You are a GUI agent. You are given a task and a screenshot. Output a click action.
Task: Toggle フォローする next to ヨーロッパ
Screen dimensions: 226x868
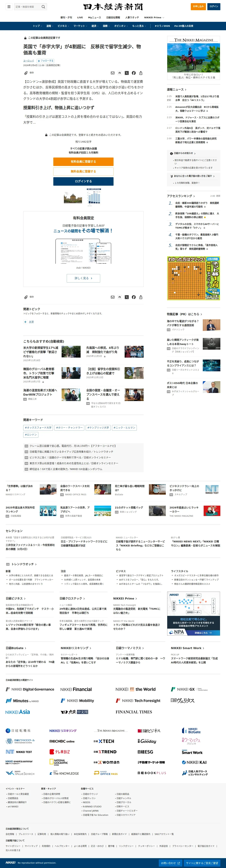45,61
